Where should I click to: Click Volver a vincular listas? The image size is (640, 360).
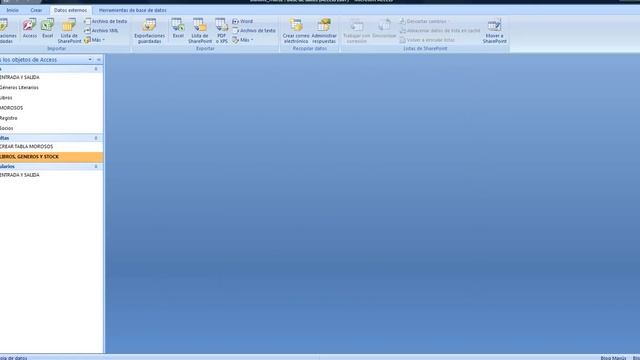pos(427,40)
